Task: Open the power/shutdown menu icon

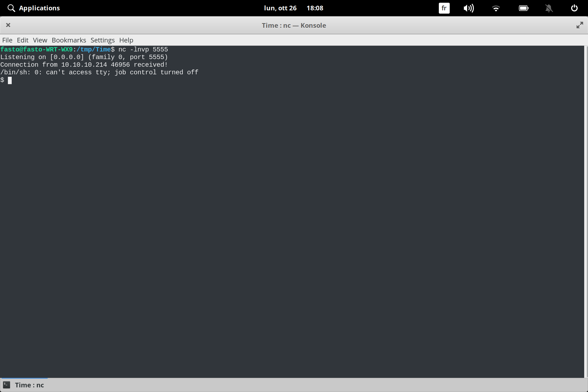Action: tap(574, 8)
